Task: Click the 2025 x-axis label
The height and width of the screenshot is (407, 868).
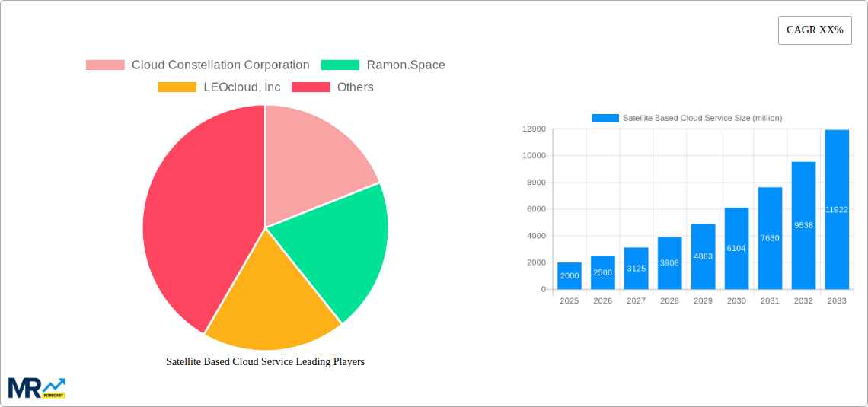Action: [x=570, y=300]
